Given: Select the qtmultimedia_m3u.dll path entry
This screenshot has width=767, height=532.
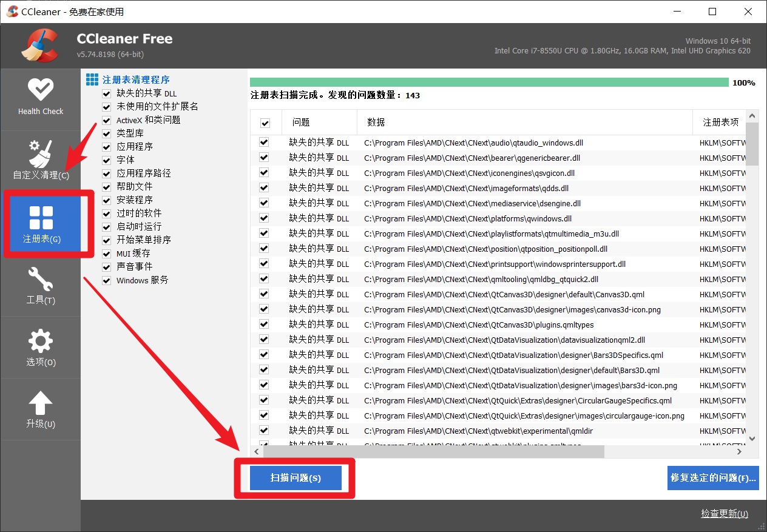Looking at the screenshot, I should 492,234.
